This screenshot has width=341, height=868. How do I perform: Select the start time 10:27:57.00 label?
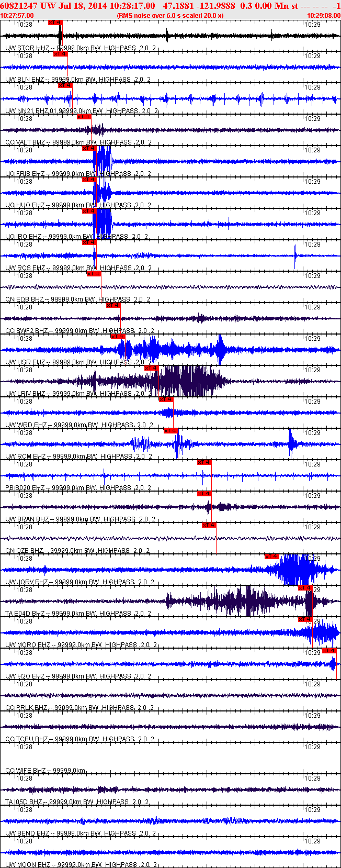(17, 16)
